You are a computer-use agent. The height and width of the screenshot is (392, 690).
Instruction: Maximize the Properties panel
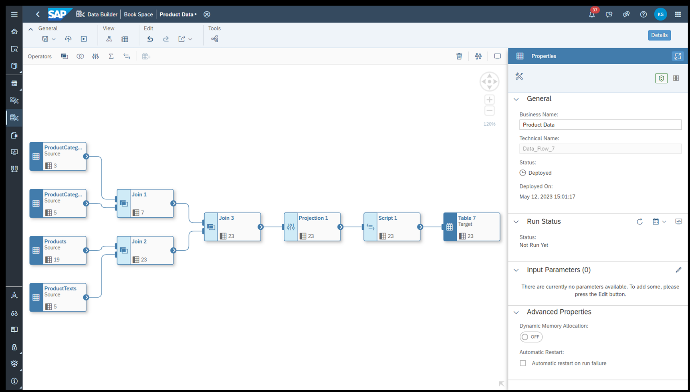[677, 56]
